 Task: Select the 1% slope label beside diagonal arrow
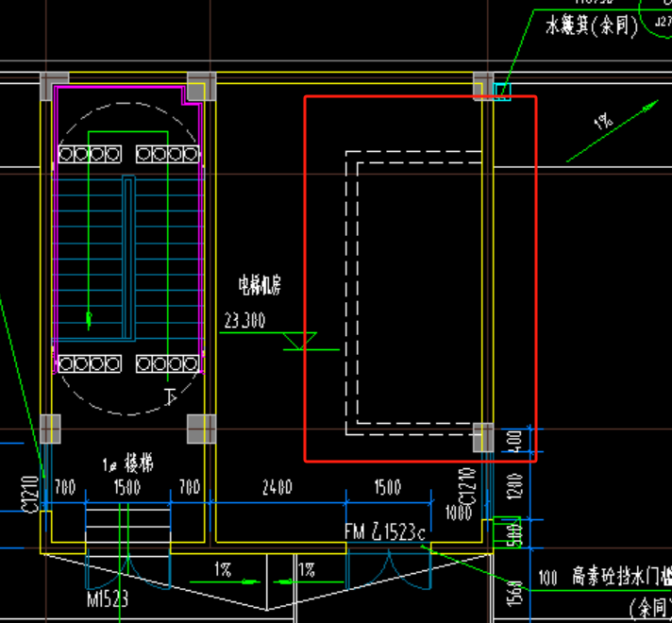coord(603,122)
